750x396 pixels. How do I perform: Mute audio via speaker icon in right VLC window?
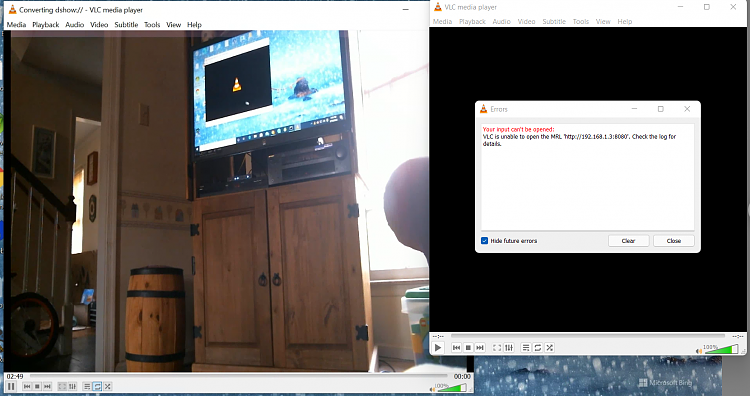699,351
